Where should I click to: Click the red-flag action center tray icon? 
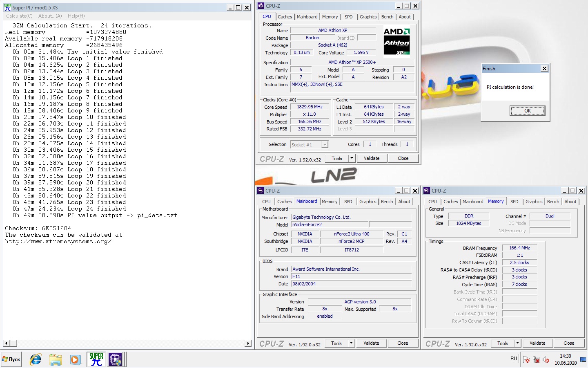tap(526, 360)
